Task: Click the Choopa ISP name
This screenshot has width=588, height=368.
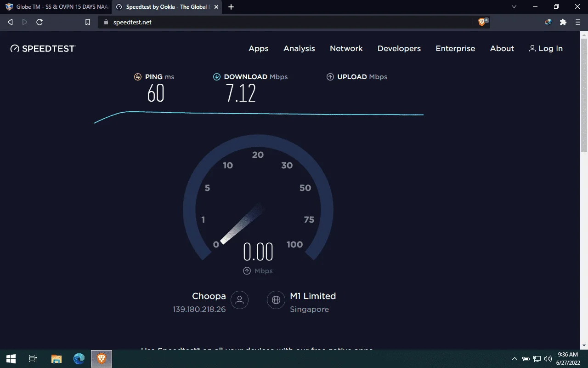Action: click(x=209, y=296)
